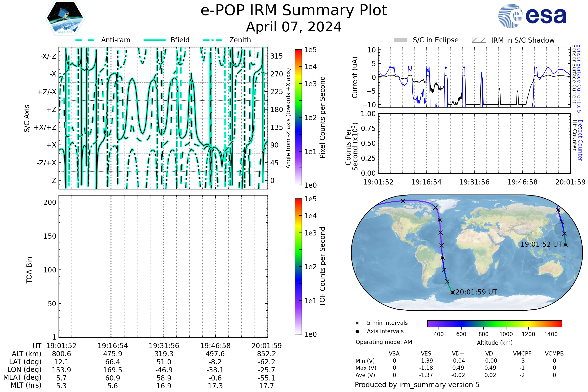Click the 19:01:52 UT start point on map
Viewport: 588px width, 392px height.
point(565,245)
